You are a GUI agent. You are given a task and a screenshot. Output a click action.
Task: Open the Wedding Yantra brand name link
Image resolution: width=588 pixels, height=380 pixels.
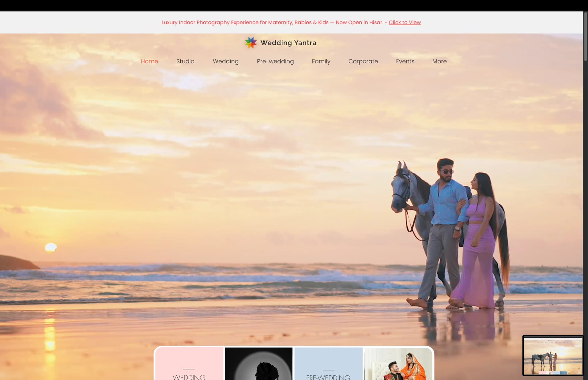click(288, 43)
